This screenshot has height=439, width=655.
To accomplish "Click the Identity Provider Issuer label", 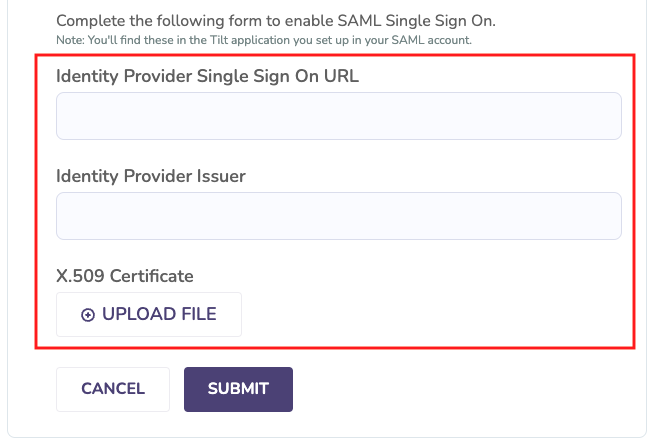I will 151,176.
